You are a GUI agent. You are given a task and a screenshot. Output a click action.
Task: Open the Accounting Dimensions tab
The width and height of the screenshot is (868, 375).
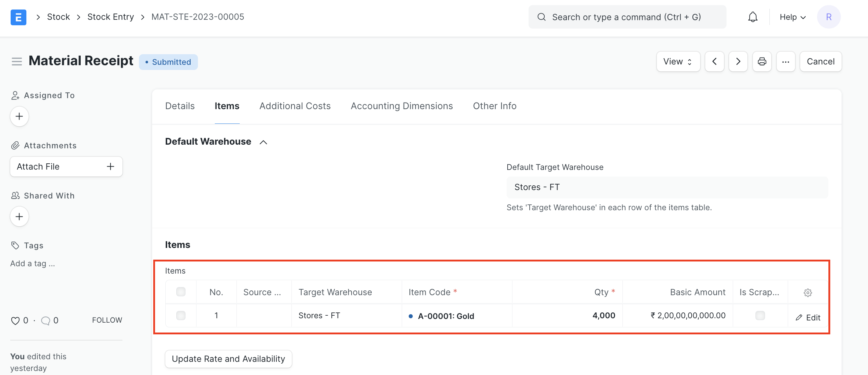pyautogui.click(x=401, y=106)
